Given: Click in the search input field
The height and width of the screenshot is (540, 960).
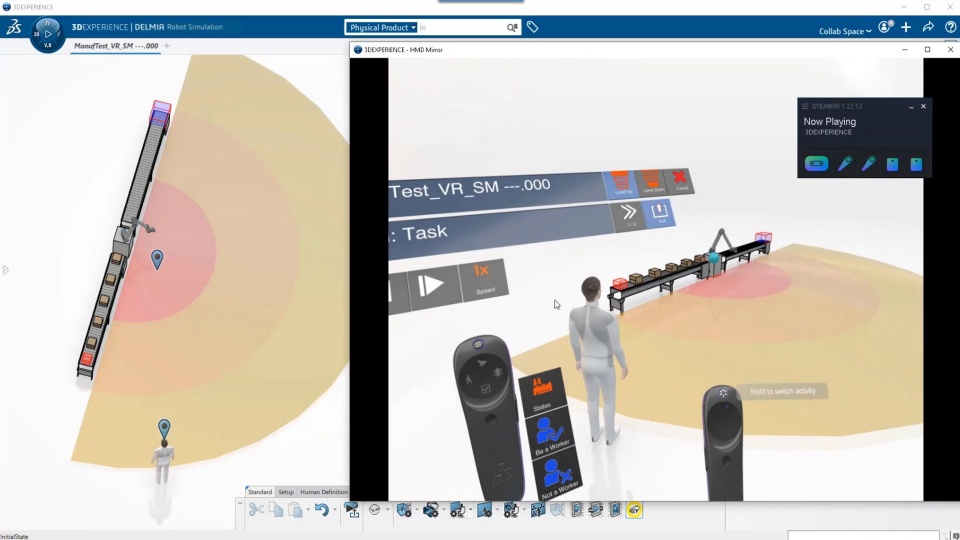Looking at the screenshot, I should point(461,28).
